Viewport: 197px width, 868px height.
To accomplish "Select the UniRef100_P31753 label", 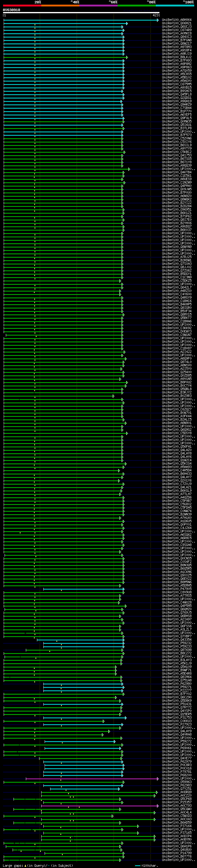I will click(177, 718).
